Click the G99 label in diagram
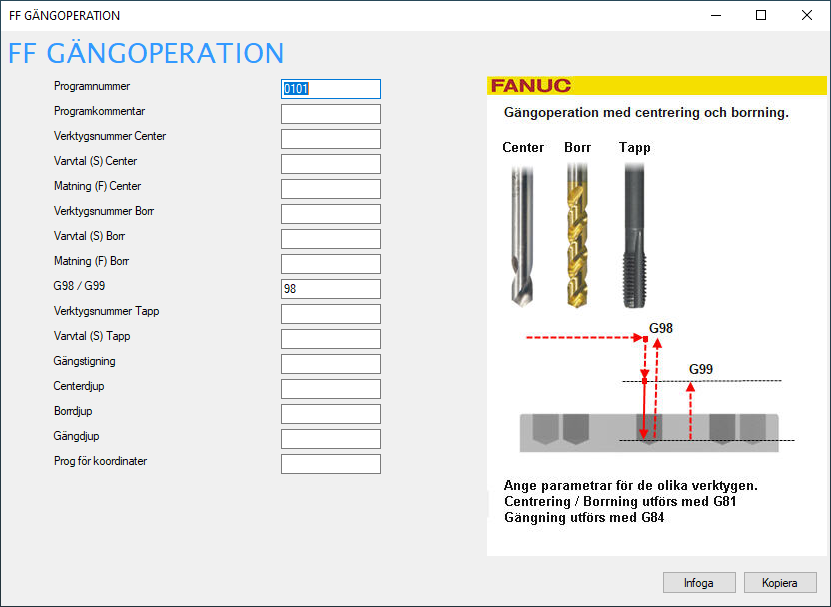831x607 pixels. pos(701,369)
